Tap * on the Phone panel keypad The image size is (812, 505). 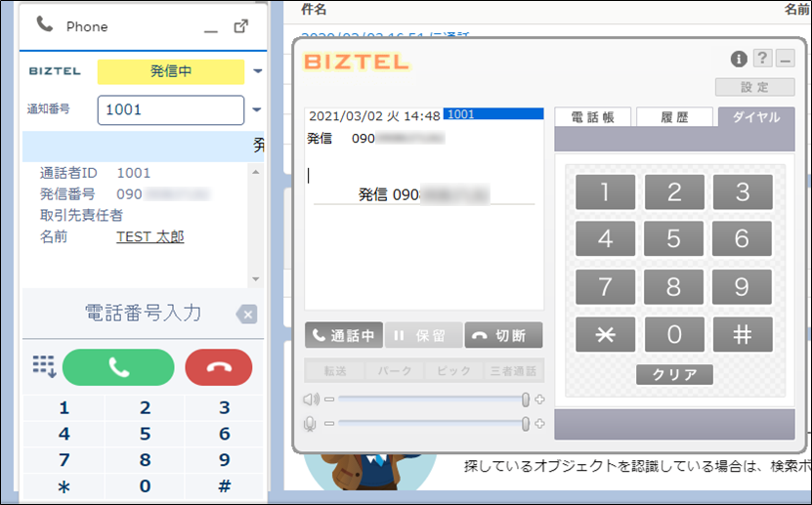point(64,486)
